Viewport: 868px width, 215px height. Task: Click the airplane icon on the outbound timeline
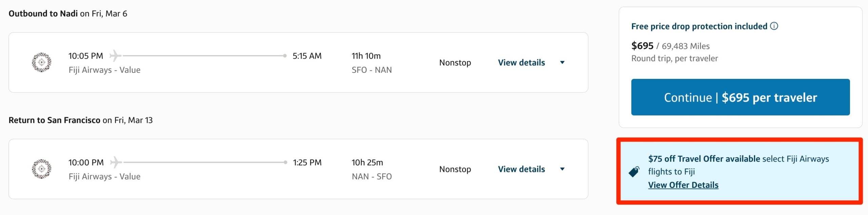coord(116,56)
